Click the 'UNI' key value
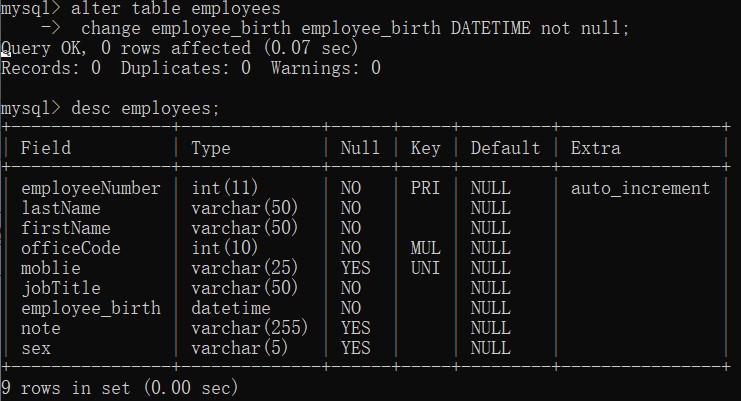The height and width of the screenshot is (401, 741). pos(425,268)
